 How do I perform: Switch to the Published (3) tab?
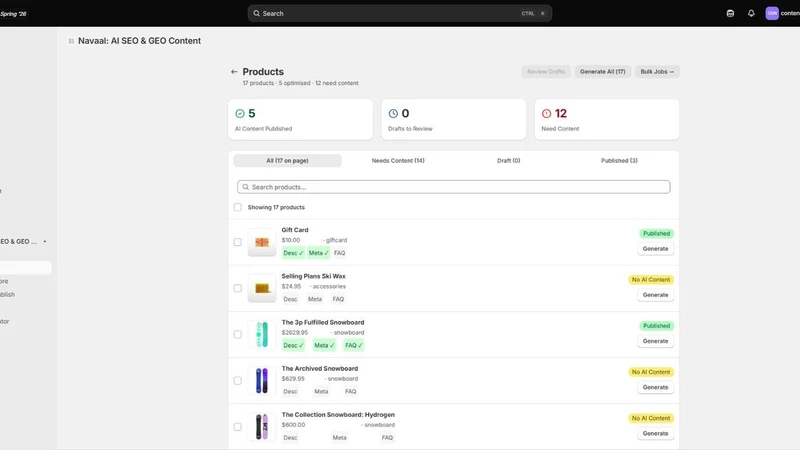[x=619, y=161]
